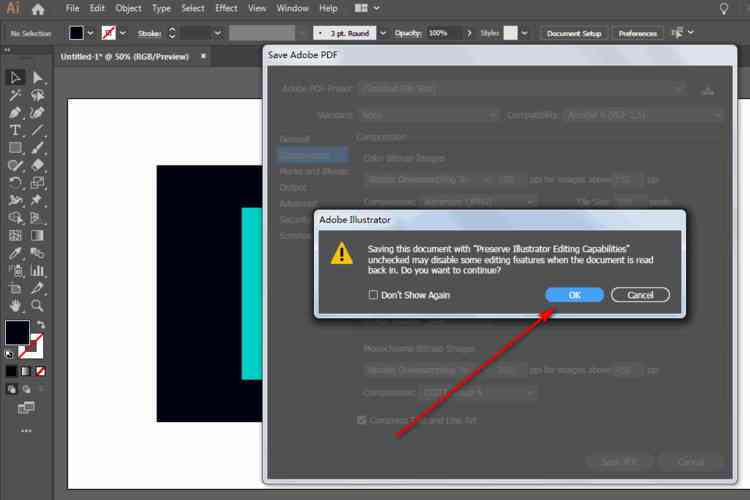Open the stroke weight dropdown
The image size is (750, 500).
tap(218, 33)
